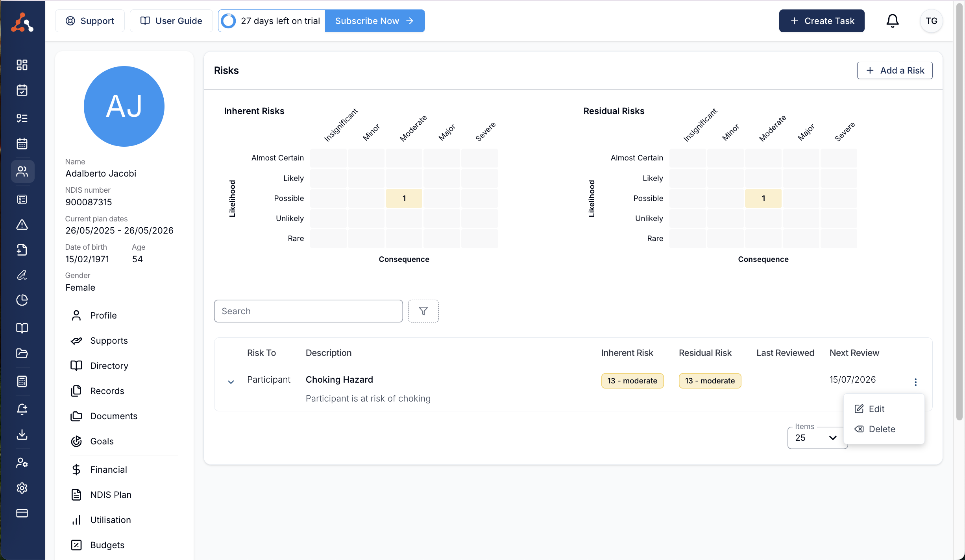Click into the risk Search field
965x560 pixels.
(x=308, y=311)
